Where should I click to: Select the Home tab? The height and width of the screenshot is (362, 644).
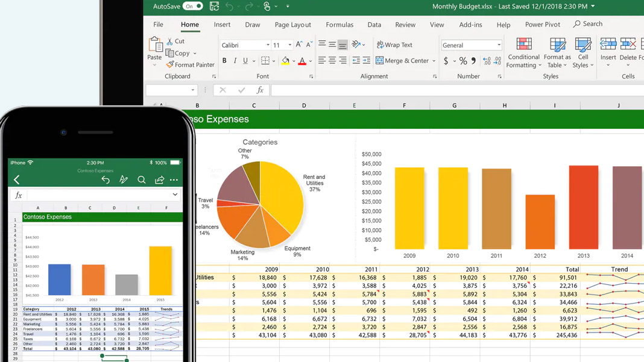pyautogui.click(x=190, y=25)
